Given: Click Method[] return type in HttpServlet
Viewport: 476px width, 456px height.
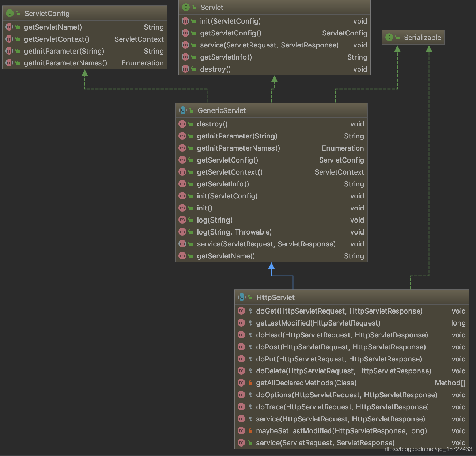Looking at the screenshot, I should 450,383.
